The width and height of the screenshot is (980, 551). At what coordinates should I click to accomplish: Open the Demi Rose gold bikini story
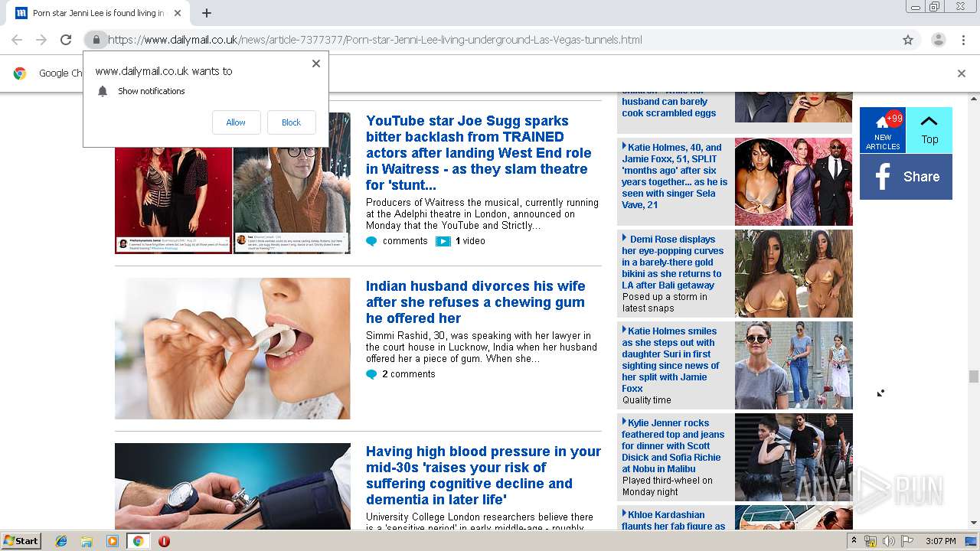tap(672, 262)
